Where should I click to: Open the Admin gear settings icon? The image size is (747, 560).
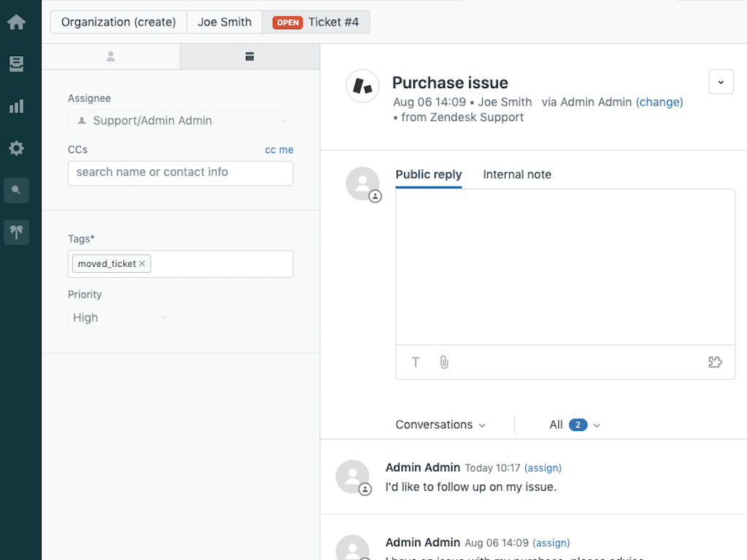click(16, 148)
